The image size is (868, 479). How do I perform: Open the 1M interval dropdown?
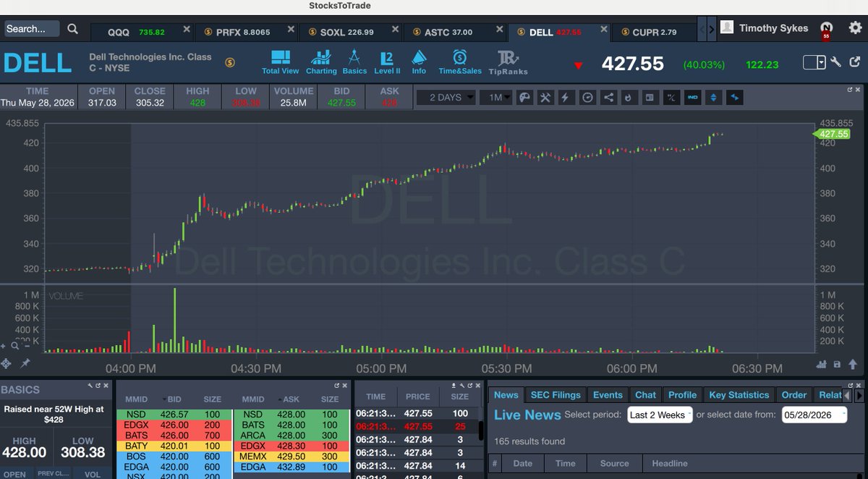[x=495, y=97]
